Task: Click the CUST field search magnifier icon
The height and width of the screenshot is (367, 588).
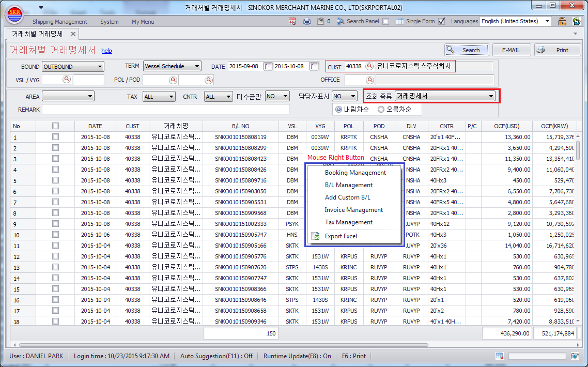Action: click(x=369, y=67)
